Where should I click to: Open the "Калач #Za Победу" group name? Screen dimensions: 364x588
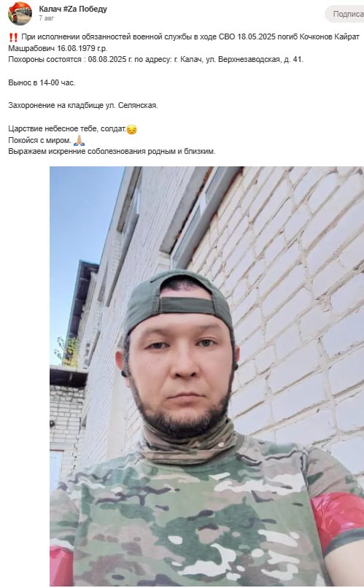(73, 9)
